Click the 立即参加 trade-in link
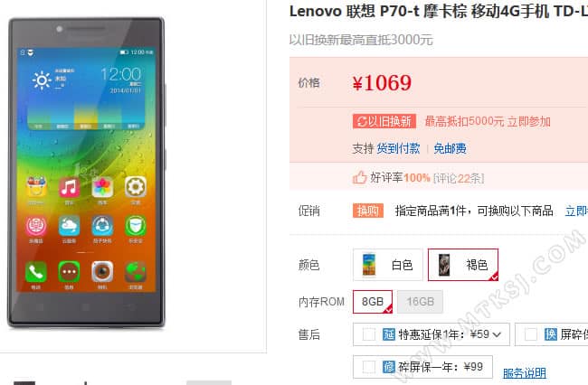Screen dimensions: 588x385 click(529, 121)
